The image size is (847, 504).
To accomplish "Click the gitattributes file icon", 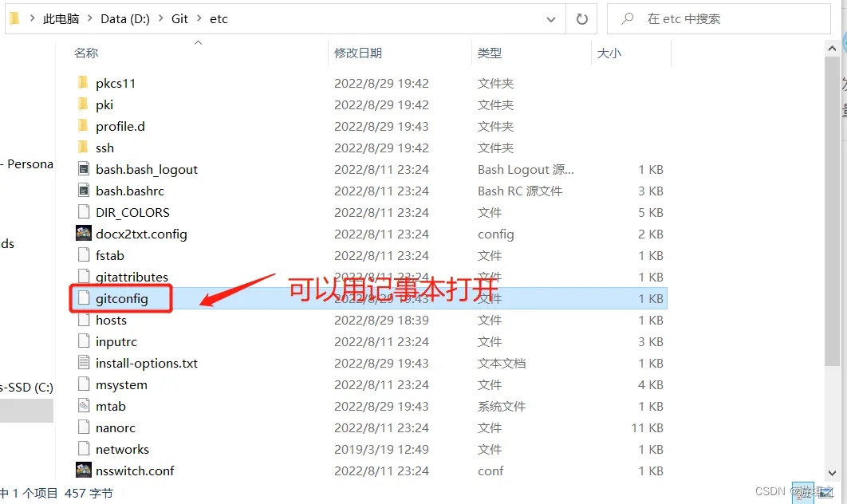I will [84, 277].
